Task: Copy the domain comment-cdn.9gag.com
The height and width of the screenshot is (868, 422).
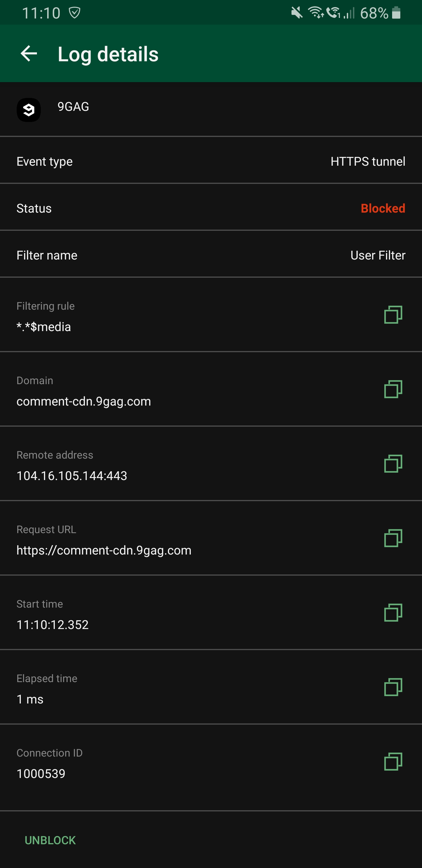Action: point(393,389)
